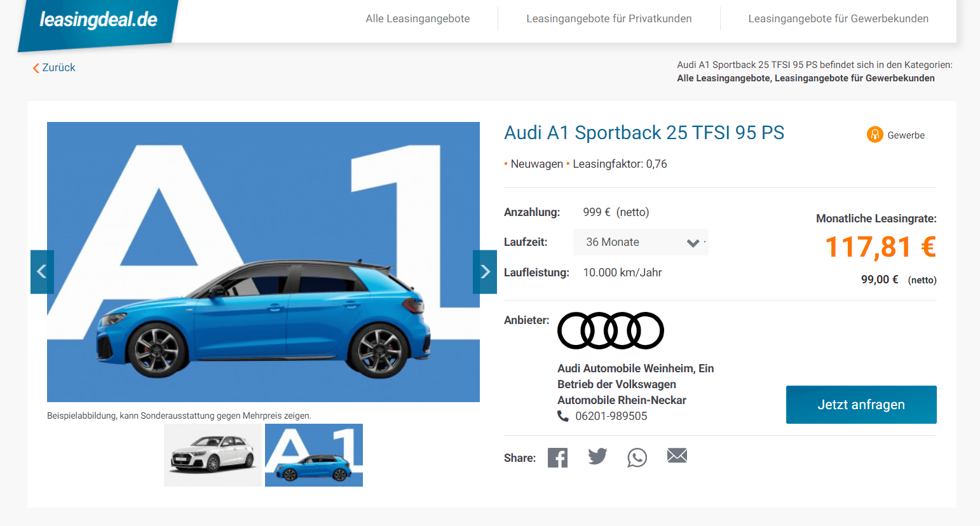Call the dealer number 06201-989505

611,416
